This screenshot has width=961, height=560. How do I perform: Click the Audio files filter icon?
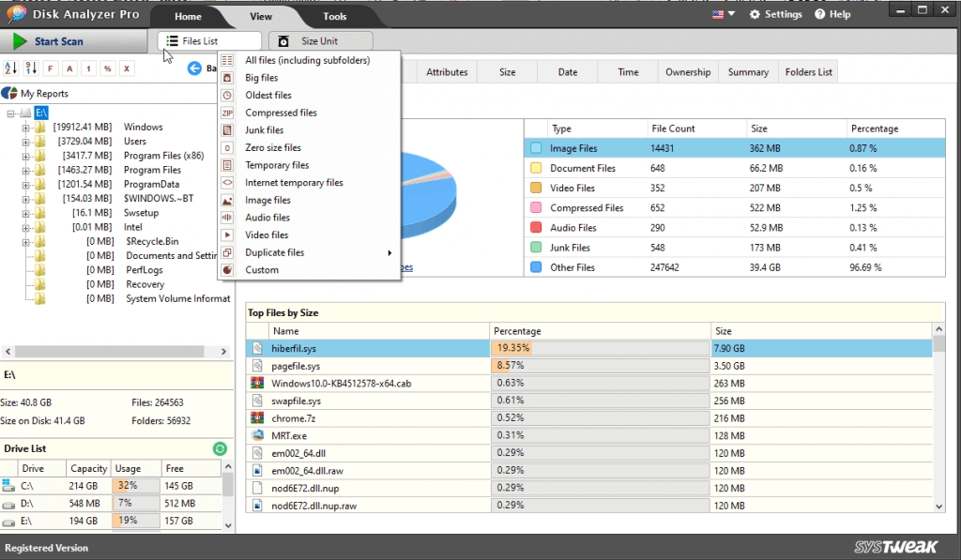click(x=226, y=217)
